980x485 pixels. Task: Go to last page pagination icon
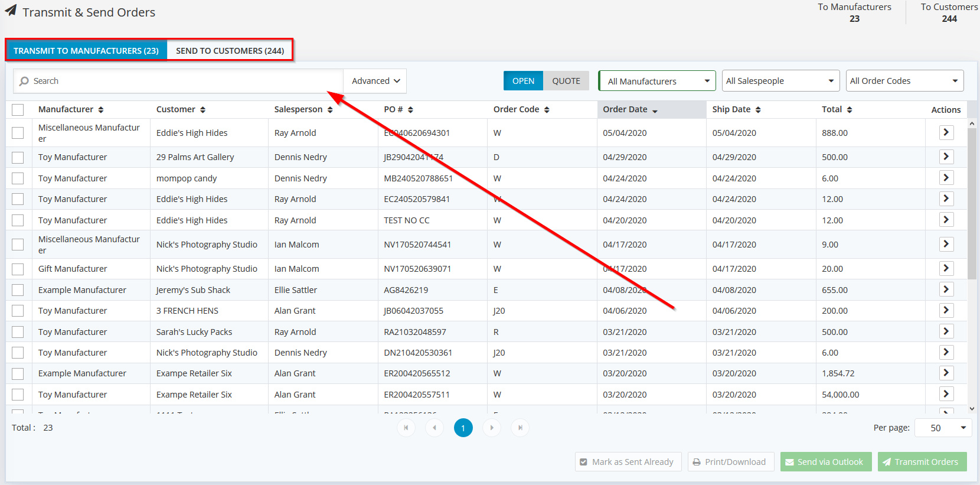click(x=520, y=428)
